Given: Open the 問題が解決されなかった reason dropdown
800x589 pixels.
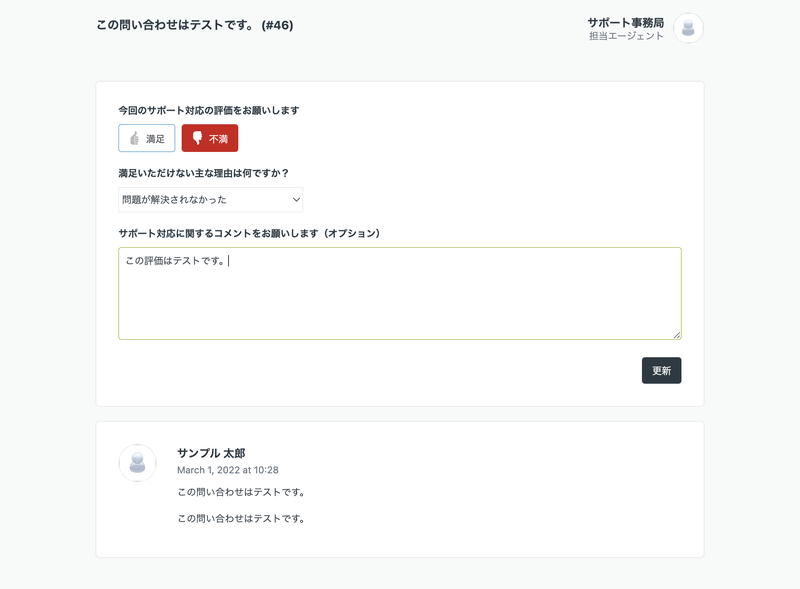Looking at the screenshot, I should click(x=210, y=200).
